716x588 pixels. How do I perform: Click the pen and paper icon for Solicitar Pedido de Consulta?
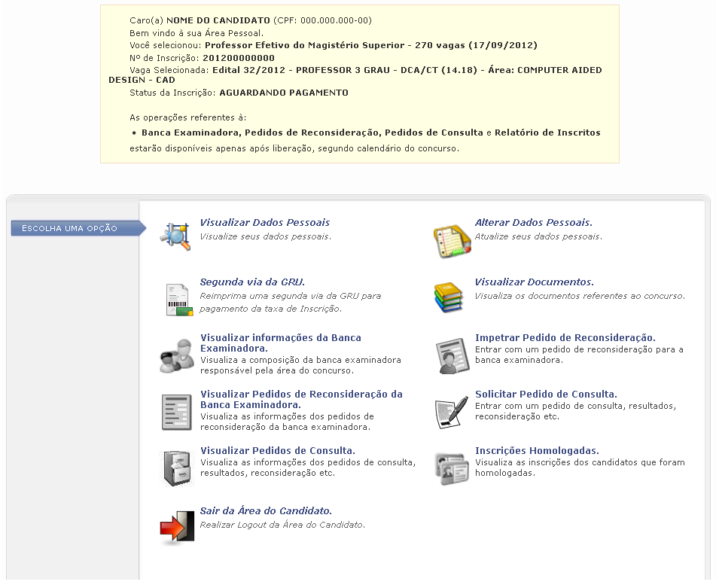pos(452,412)
